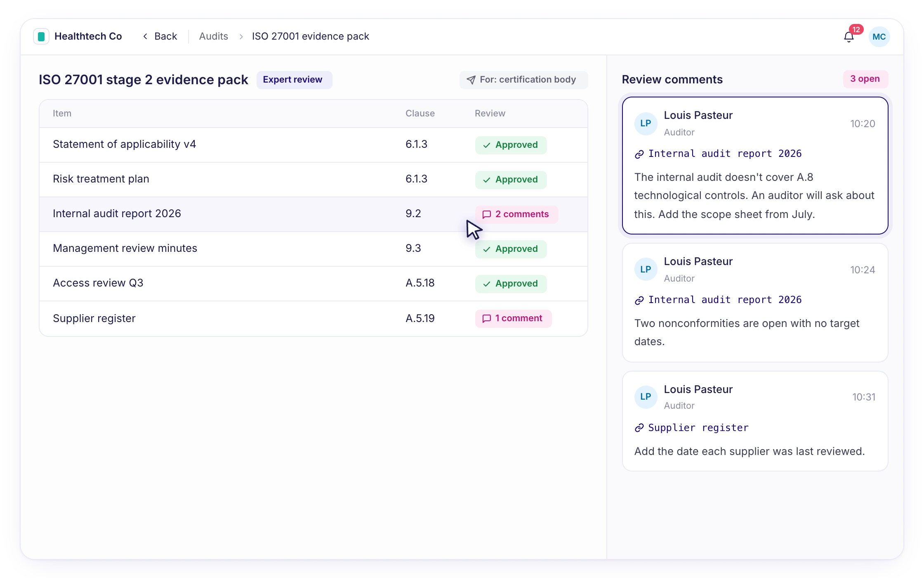Click the Expert review badge
This screenshot has width=924, height=578.
coord(294,80)
